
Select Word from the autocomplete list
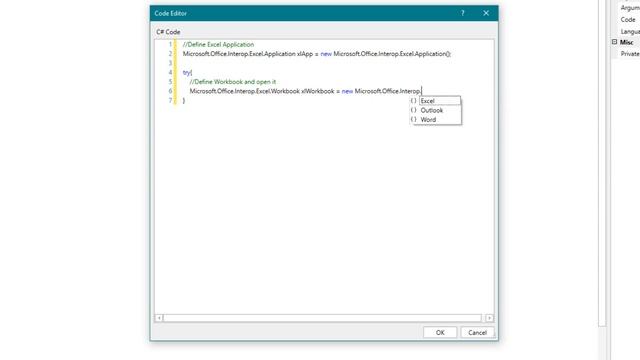pyautogui.click(x=428, y=120)
